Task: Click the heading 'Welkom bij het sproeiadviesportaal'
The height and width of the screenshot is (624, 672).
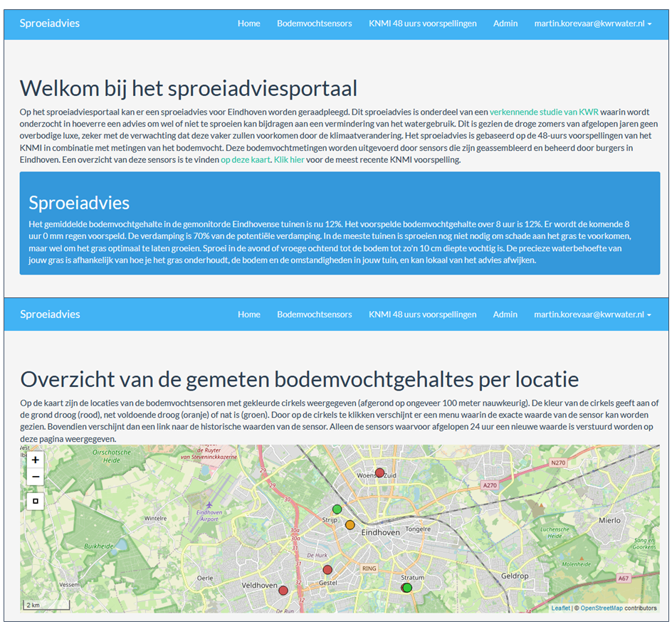Action: [189, 89]
